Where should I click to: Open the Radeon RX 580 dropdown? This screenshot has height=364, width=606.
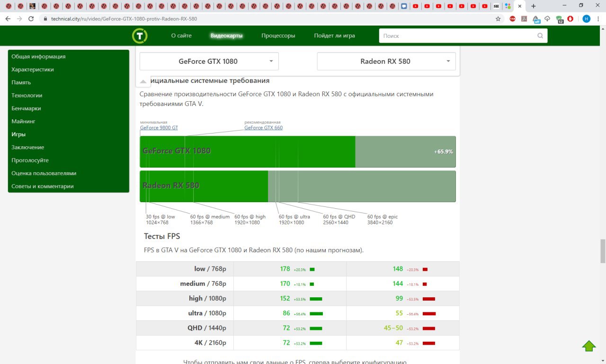386,61
